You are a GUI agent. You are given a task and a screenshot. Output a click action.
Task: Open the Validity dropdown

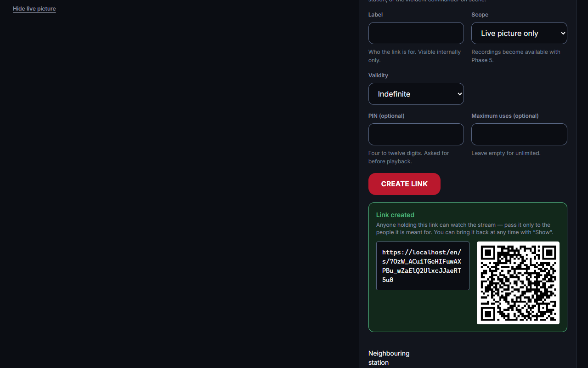pyautogui.click(x=416, y=94)
